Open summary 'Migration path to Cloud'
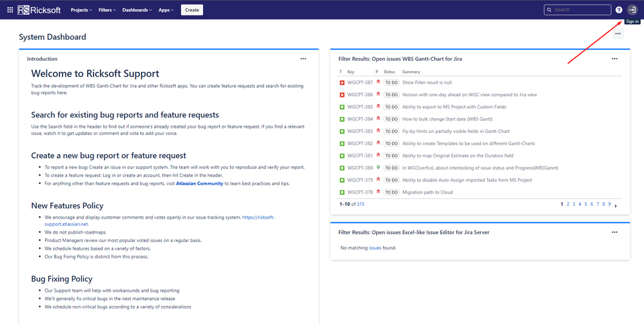The width and height of the screenshot is (644, 324). 427,192
